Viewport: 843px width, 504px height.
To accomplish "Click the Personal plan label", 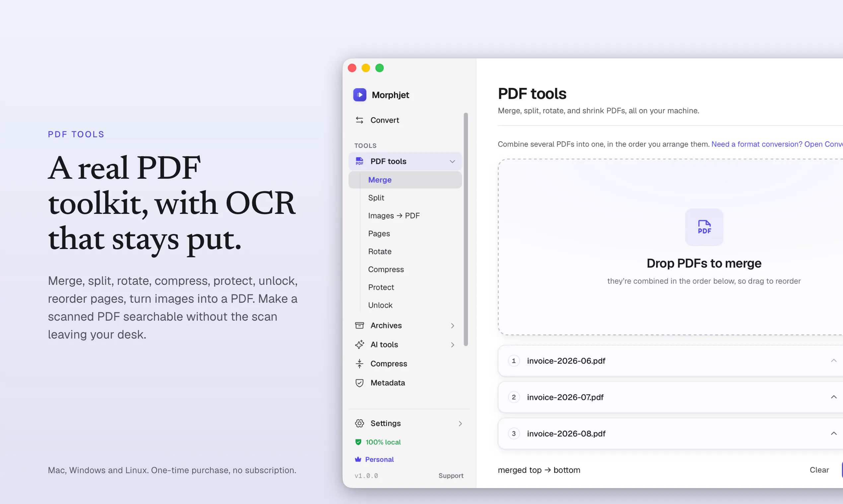I will coord(379,459).
